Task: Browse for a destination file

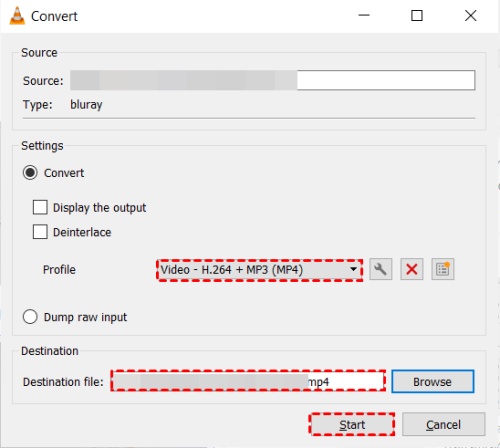Action: click(x=433, y=381)
